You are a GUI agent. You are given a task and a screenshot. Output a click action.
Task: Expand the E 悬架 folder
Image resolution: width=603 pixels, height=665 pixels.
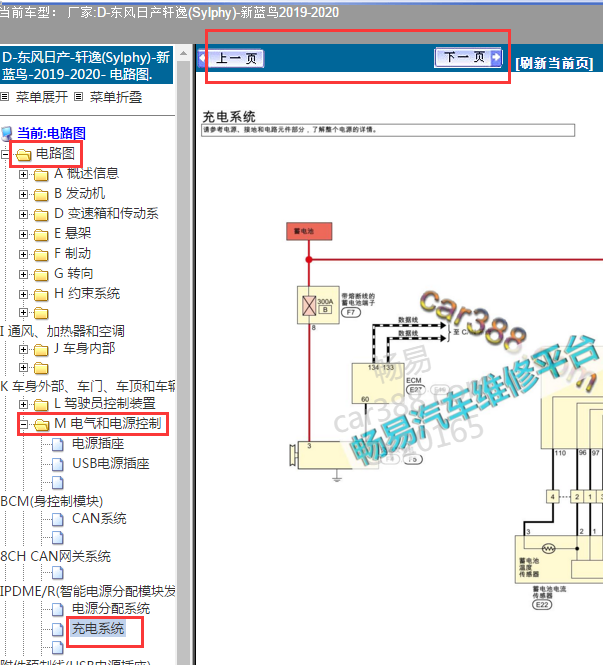pos(23,234)
